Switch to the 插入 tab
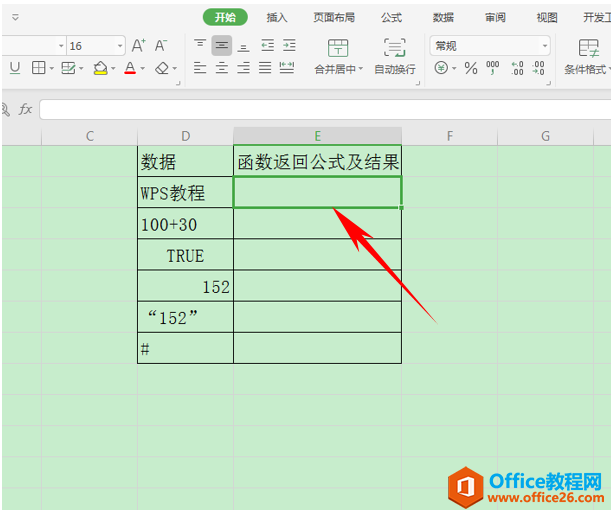 (277, 17)
